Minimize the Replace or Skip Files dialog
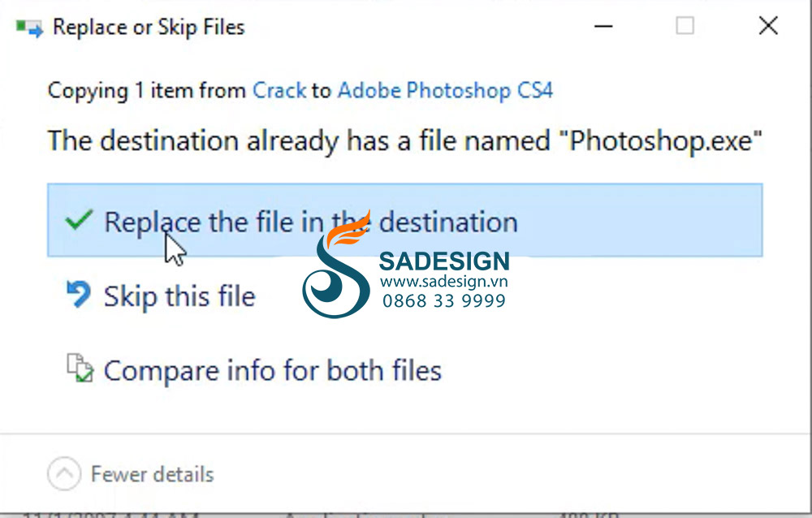The image size is (812, 518). pyautogui.click(x=603, y=26)
